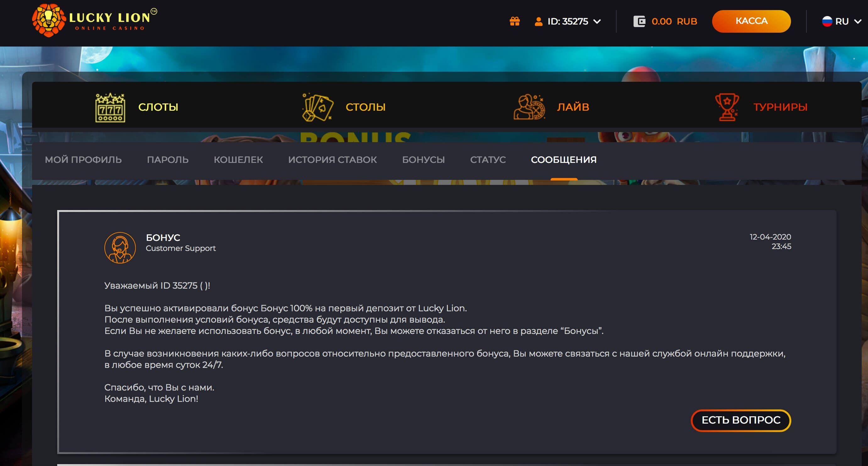Switch to the ИСТОРИЯ СТАВОК tab
Viewport: 868px width, 466px height.
332,160
